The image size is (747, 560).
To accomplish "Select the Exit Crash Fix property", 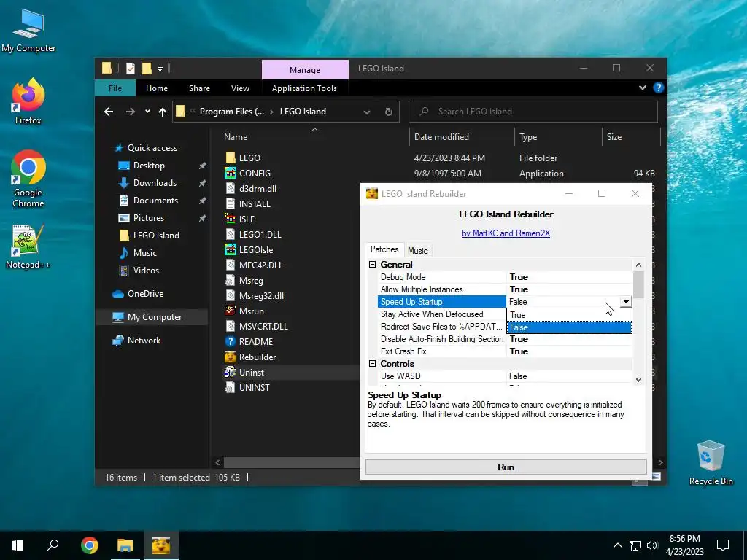I will (x=505, y=351).
